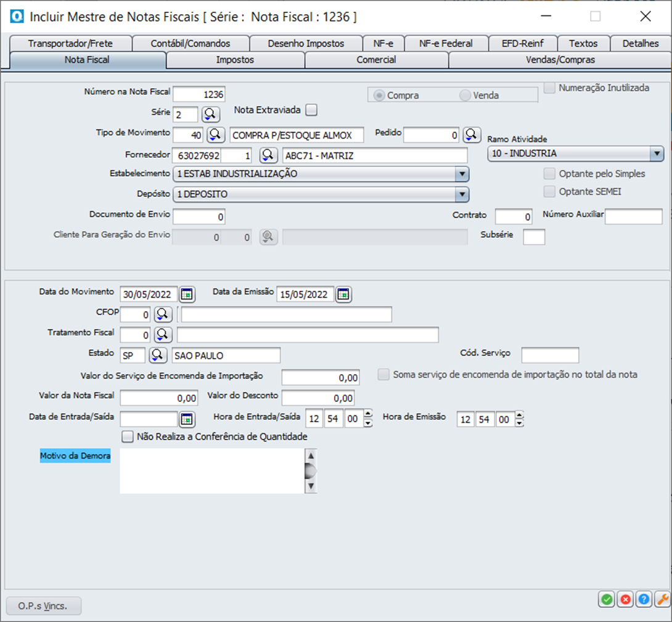Open the Detalhes tab
Screen dimensions: 672x622
(x=641, y=43)
